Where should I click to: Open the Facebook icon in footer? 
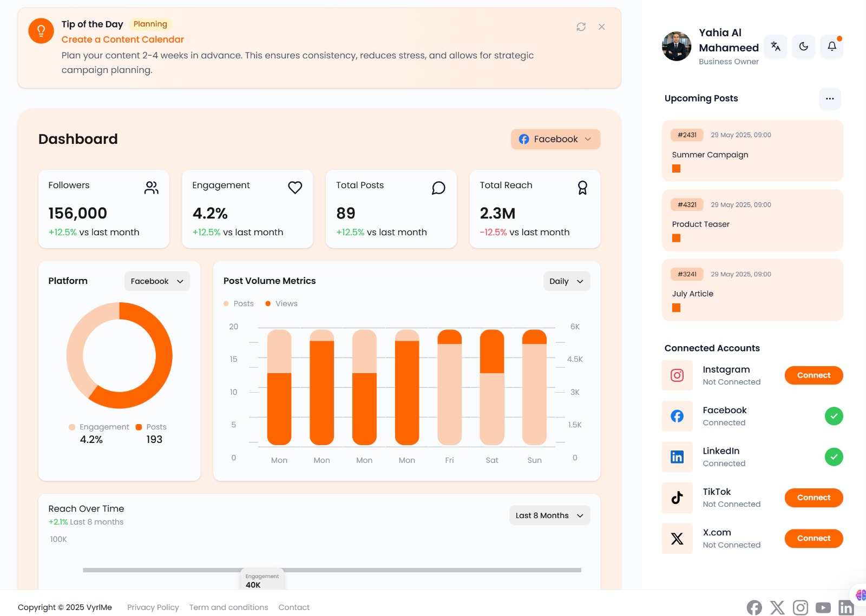[754, 608]
